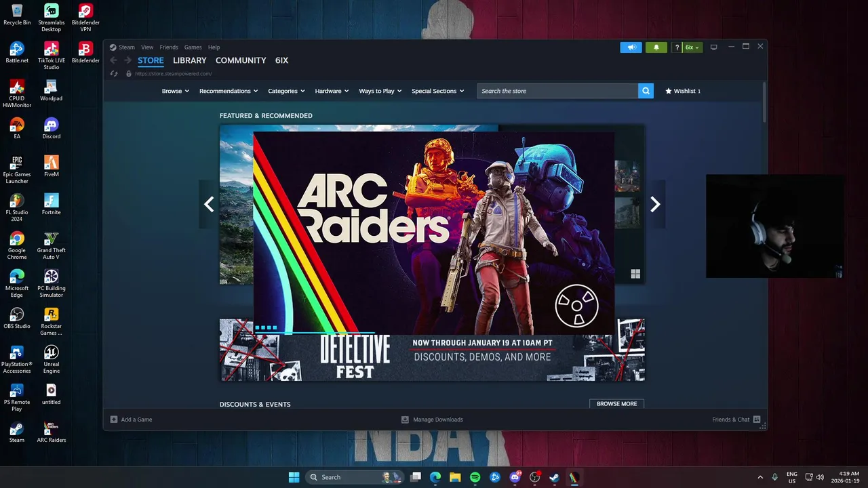Open File Explorer from the taskbar
The image size is (868, 488).
(x=455, y=477)
